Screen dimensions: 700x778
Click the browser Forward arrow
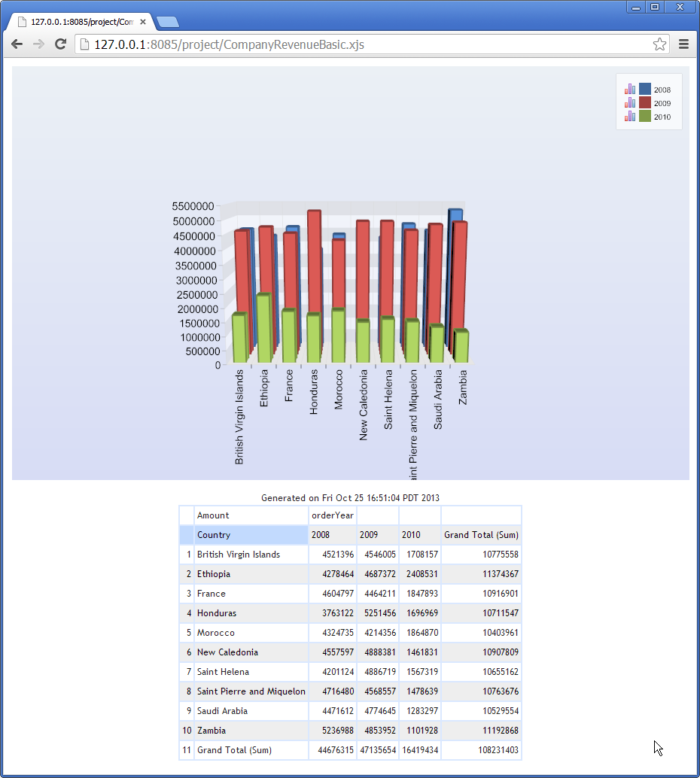(x=38, y=44)
